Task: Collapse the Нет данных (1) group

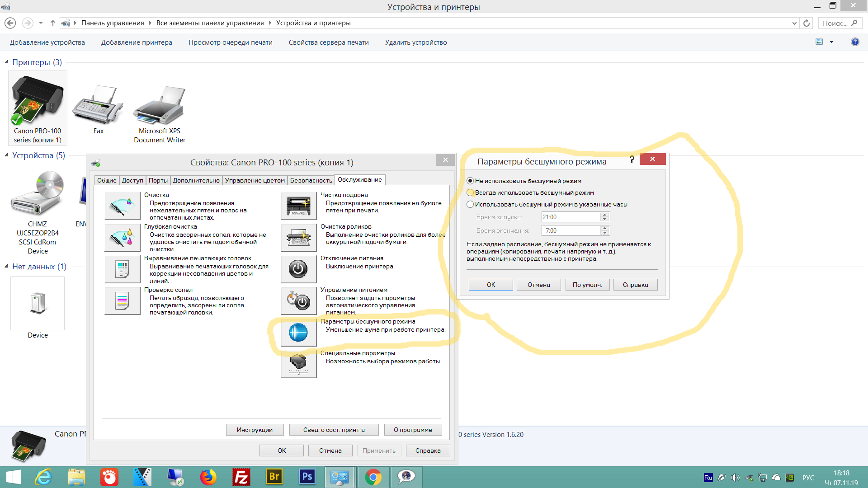Action: pos(7,266)
